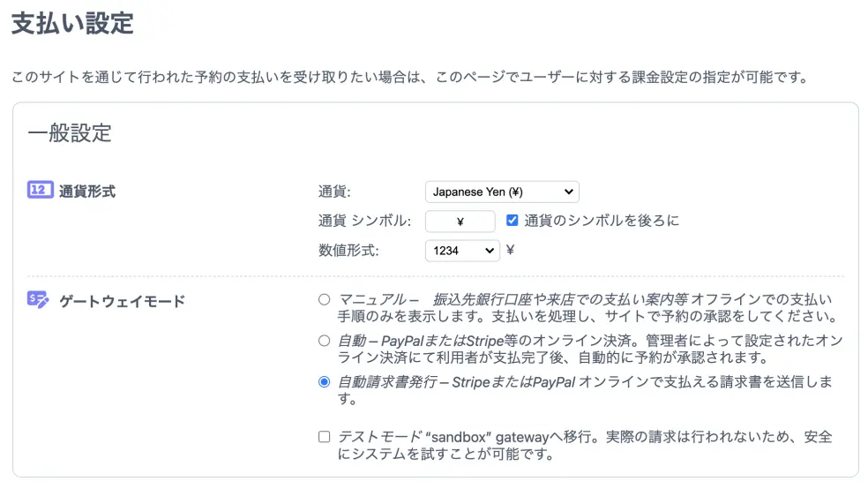Click the 通貨形式 number icon
Viewport: 868px width, 489px height.
click(41, 190)
